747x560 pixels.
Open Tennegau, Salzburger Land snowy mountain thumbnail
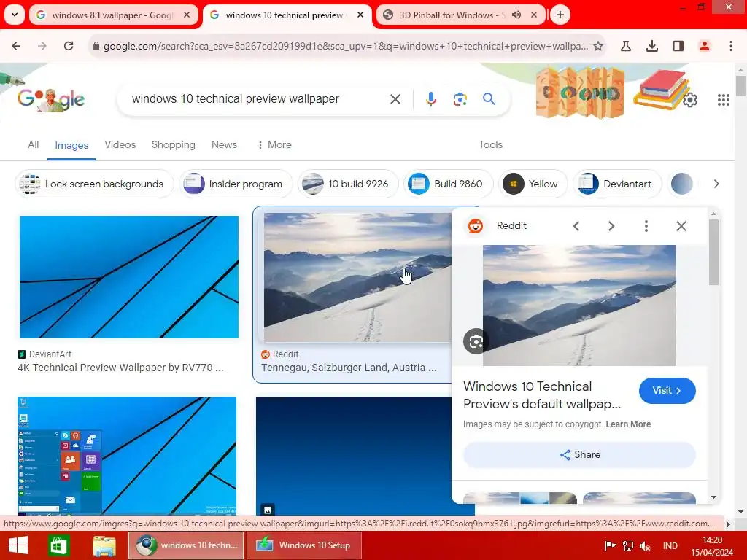[x=357, y=278]
